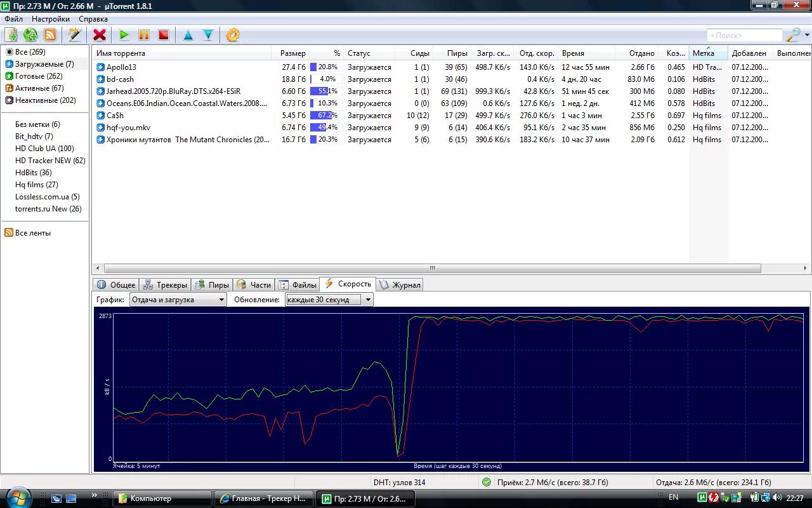Pause torrent using the toolbar pause icon
The image size is (812, 508).
[x=144, y=35]
